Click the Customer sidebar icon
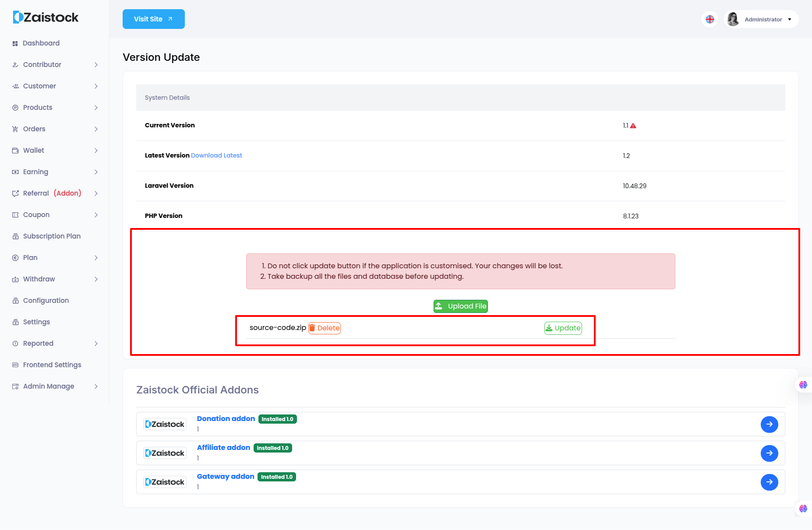Viewport: 812px width, 530px height. tap(15, 86)
